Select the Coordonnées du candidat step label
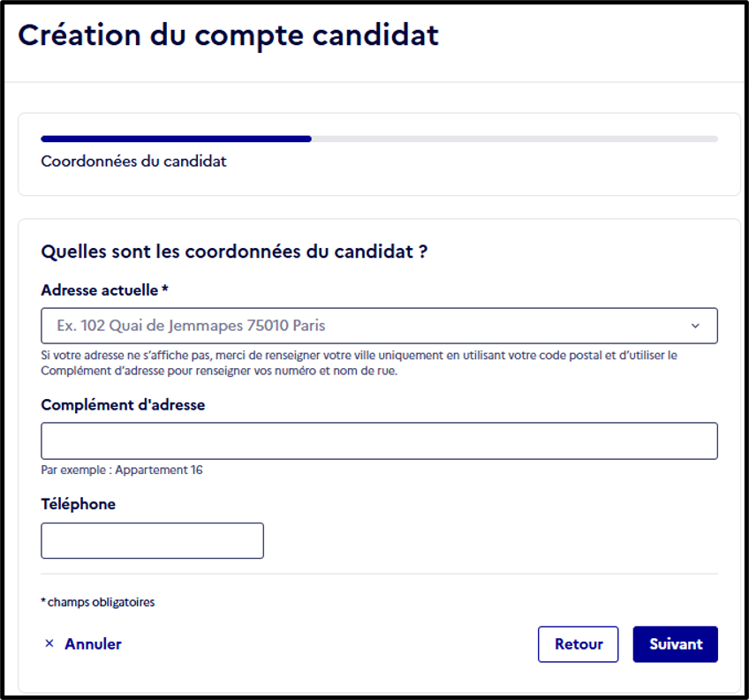Screen dimensions: 749x700 tap(133, 162)
